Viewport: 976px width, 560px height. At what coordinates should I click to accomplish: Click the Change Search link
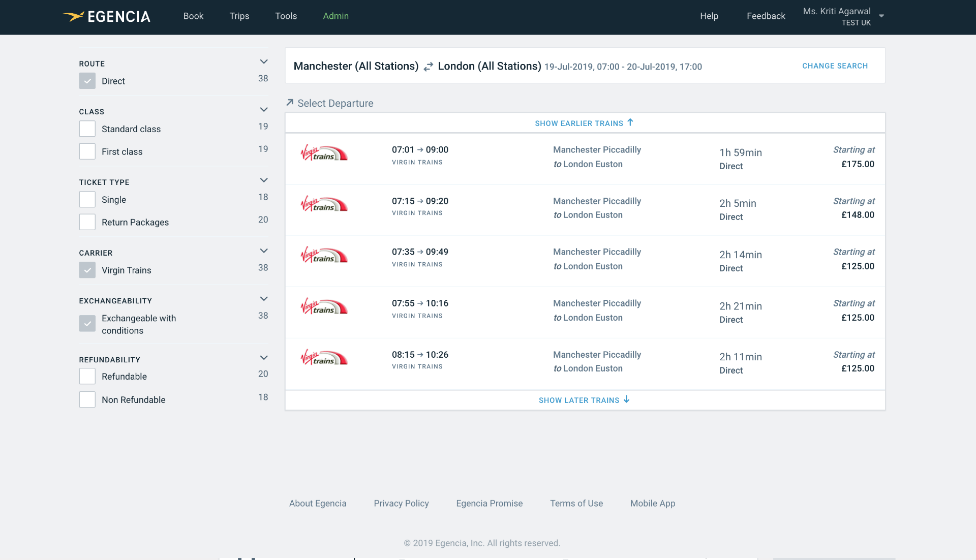[835, 66]
